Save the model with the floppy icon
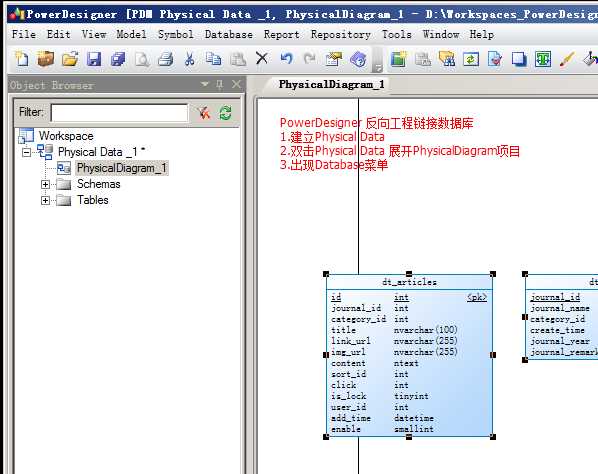Image resolution: width=598 pixels, height=474 pixels. 94,59
